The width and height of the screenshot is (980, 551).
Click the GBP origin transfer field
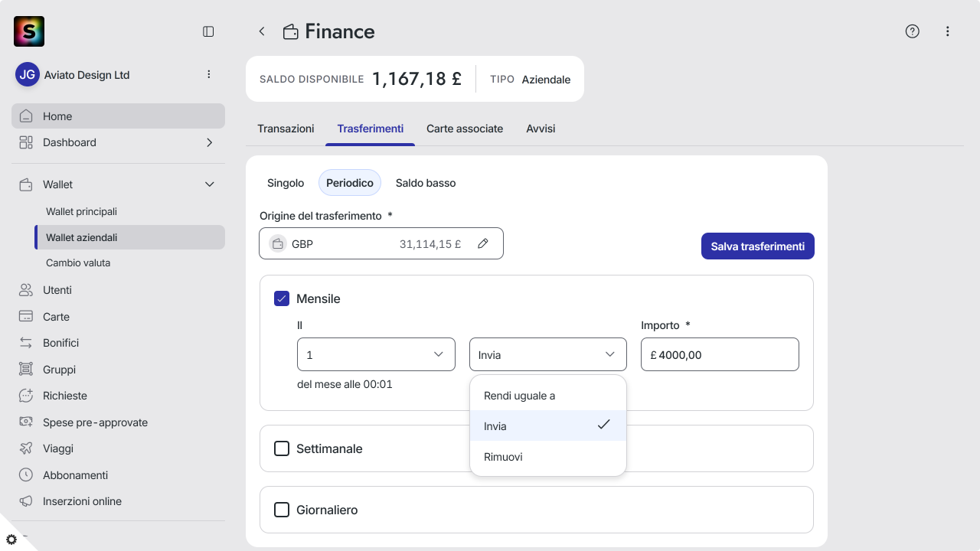(381, 244)
